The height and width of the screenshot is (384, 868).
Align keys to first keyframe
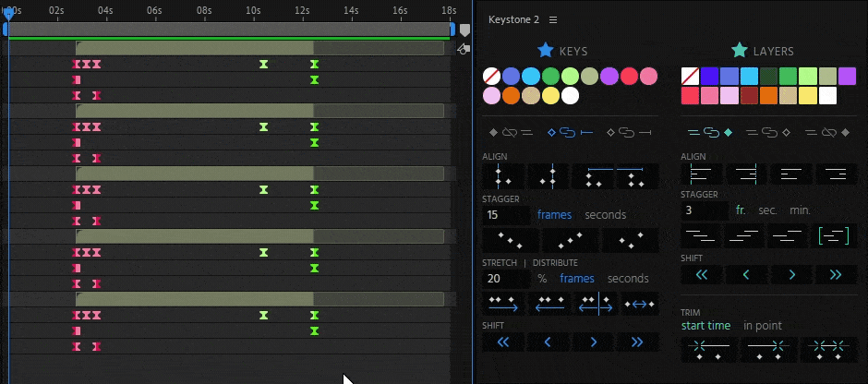pyautogui.click(x=503, y=176)
